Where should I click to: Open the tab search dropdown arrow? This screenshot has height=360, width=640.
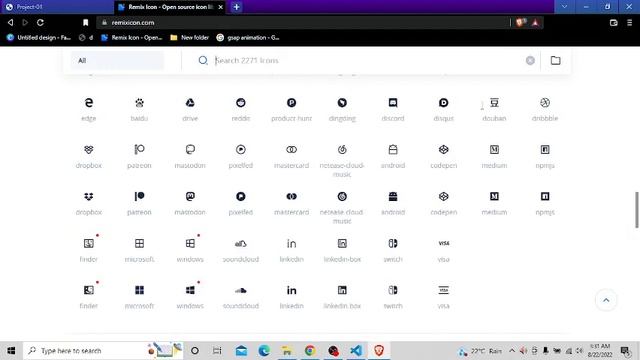click(564, 7)
